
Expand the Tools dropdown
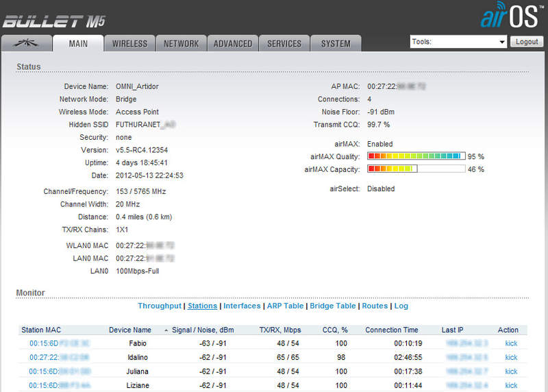point(458,42)
